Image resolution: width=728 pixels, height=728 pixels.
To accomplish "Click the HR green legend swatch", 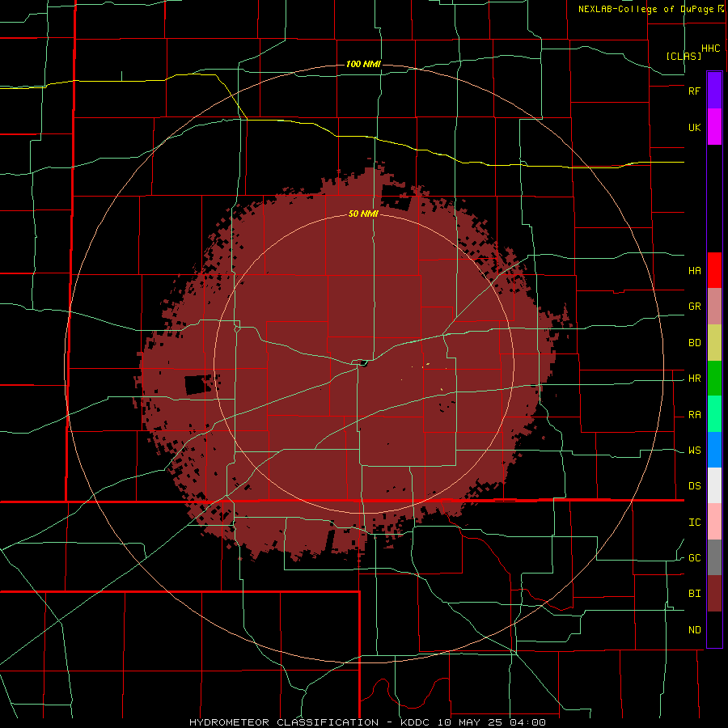I will (x=714, y=379).
